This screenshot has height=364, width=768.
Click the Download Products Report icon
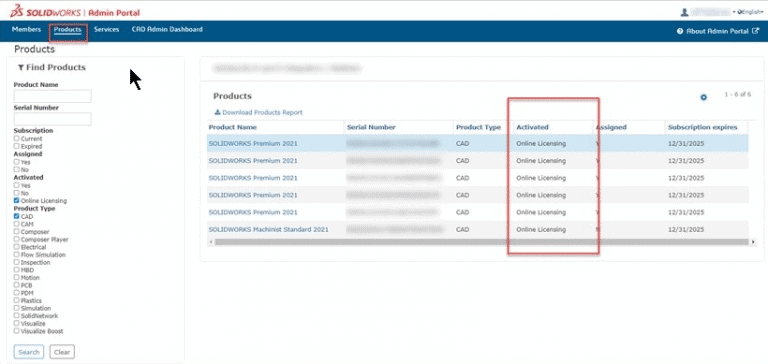point(217,112)
